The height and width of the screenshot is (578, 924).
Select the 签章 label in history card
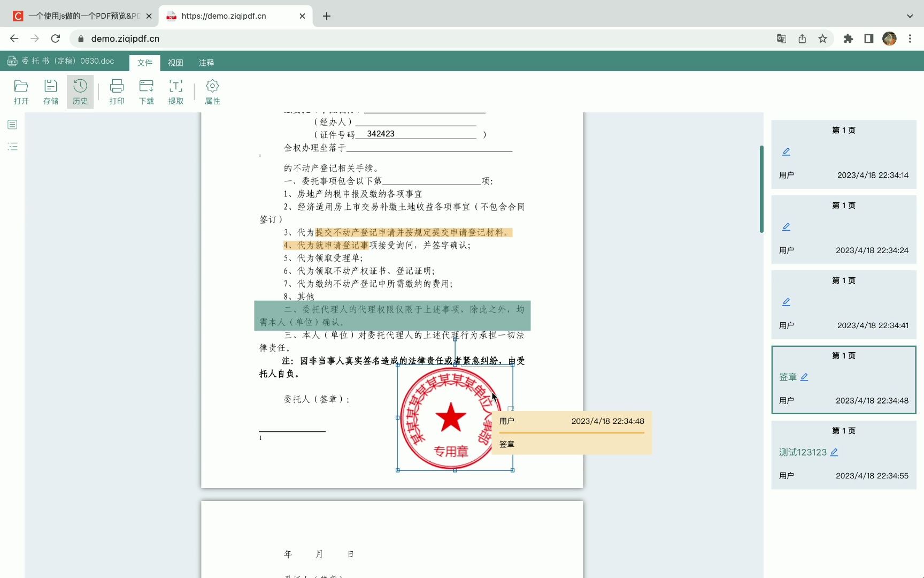click(788, 377)
